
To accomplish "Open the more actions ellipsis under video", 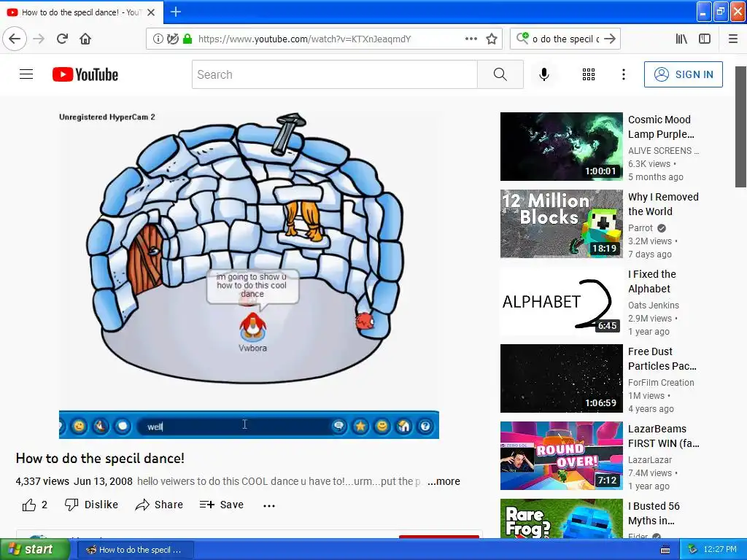I will (x=269, y=506).
